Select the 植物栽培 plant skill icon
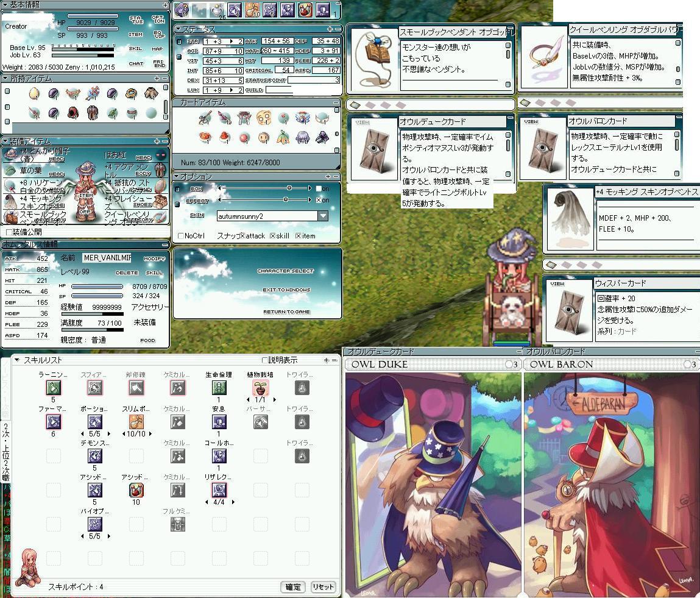Screen dimensions: 700x598 [261, 388]
